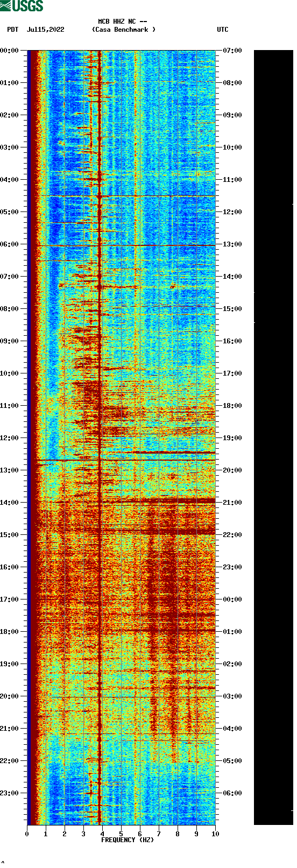Click the 23:00 PDT time tick label
The image size is (297, 868).
click(x=10, y=793)
